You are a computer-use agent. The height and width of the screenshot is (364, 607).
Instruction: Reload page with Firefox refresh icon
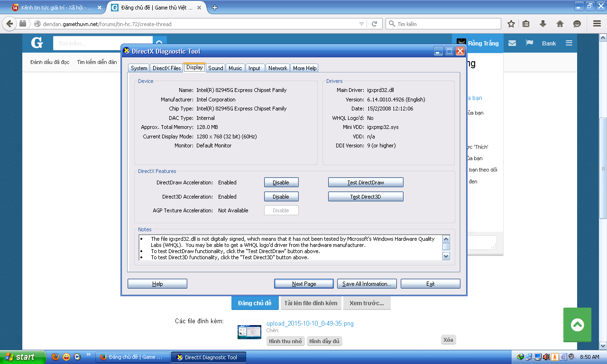coord(374,24)
